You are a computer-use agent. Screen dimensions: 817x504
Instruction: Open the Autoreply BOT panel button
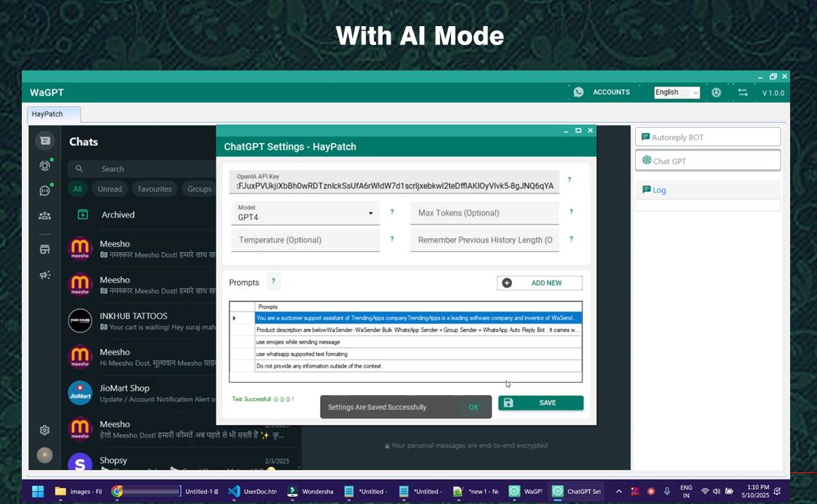pos(708,137)
